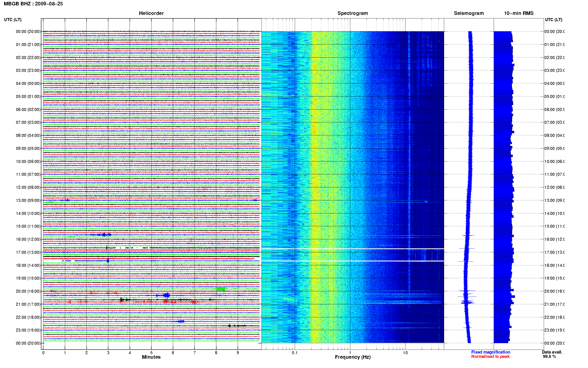This screenshot has width=588, height=368.
Task: Click left time label 15:00 (11:00)
Action: [x=28, y=226]
